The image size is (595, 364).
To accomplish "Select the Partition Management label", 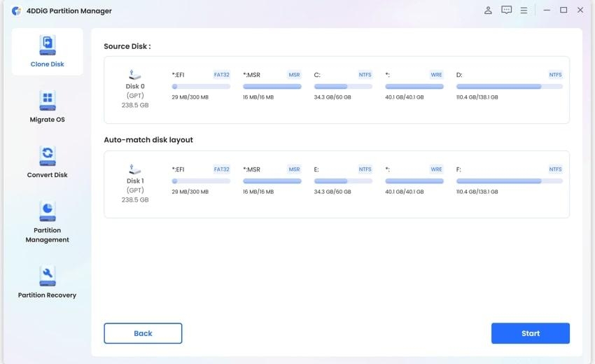I will point(48,235).
